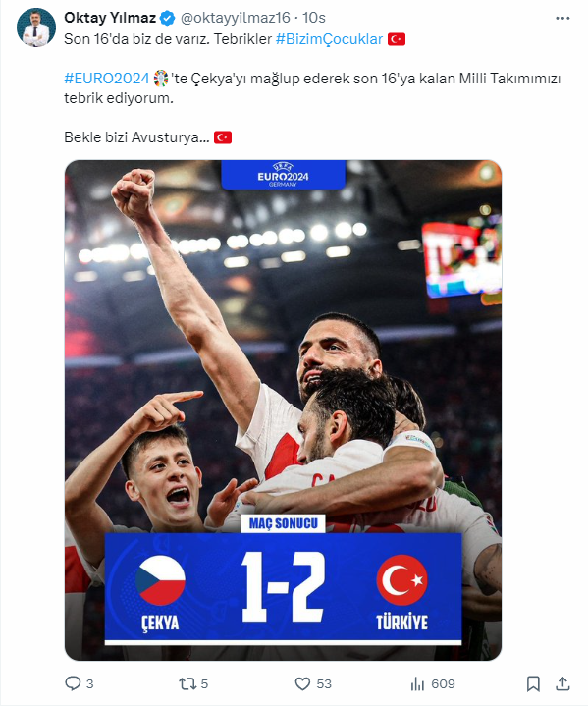Share the tweet using upload arrow icon
Screen dimensions: 588x706
click(x=562, y=683)
